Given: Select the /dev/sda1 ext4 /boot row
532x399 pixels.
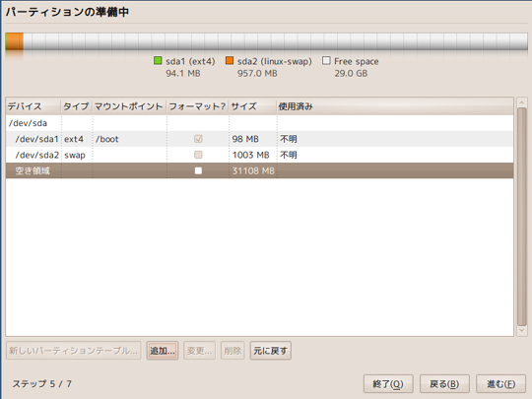Looking at the screenshot, I should pyautogui.click(x=259, y=139).
